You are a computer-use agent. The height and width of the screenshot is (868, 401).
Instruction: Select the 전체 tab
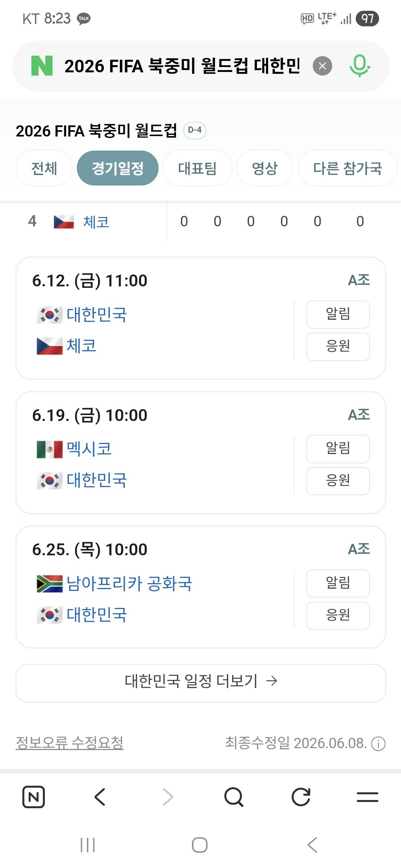[44, 168]
